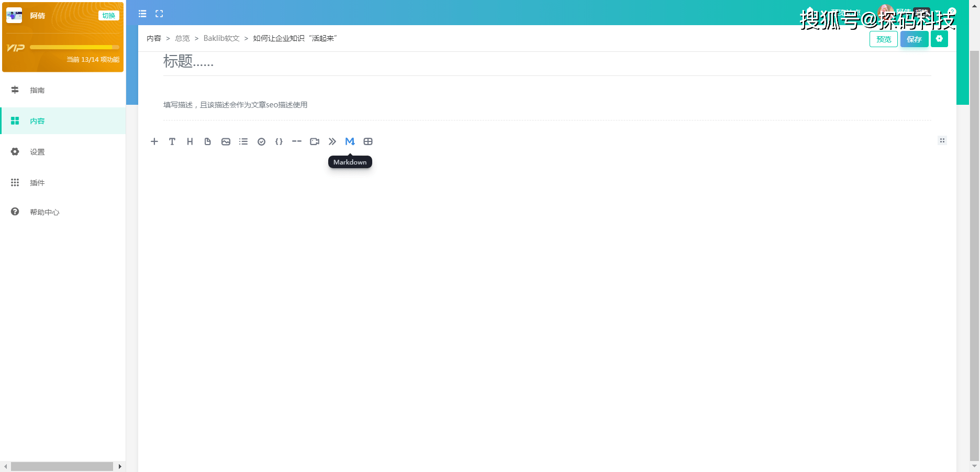Image resolution: width=980 pixels, height=472 pixels.
Task: Click the SEO description input field
Action: (547, 105)
